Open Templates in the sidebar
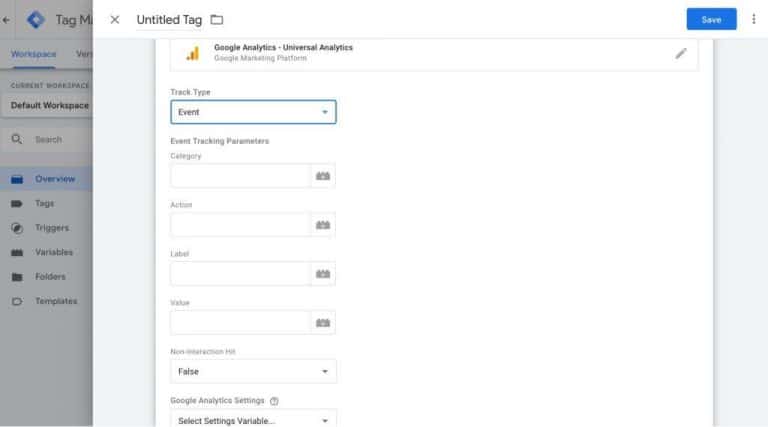768x427 pixels. coord(56,301)
